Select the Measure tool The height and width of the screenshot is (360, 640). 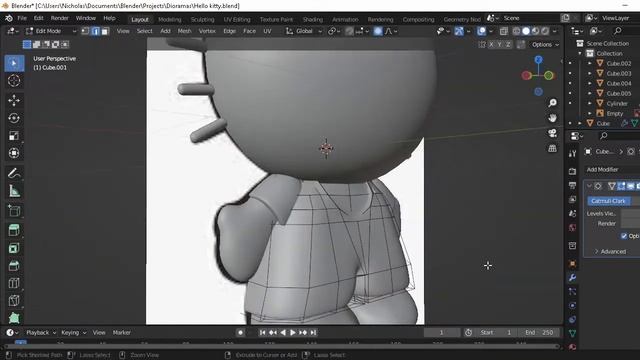[x=14, y=191]
